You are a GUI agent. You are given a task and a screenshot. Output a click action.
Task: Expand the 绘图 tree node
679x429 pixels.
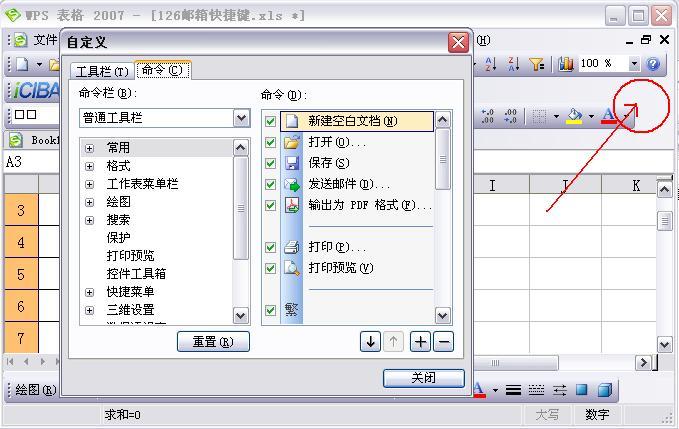pos(90,203)
